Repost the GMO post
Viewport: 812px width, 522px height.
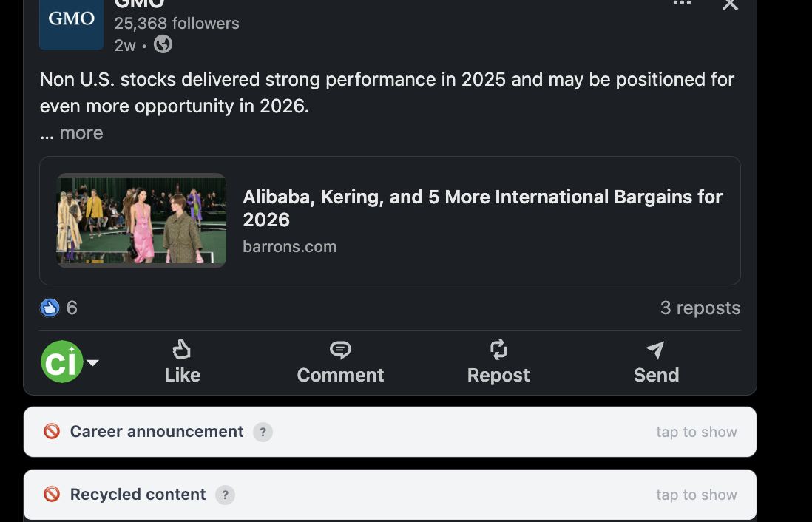(x=498, y=362)
